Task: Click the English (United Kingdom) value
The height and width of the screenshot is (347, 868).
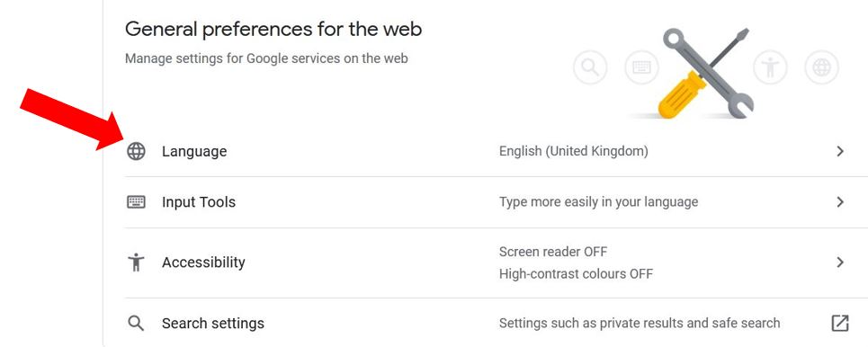Action: (x=574, y=151)
